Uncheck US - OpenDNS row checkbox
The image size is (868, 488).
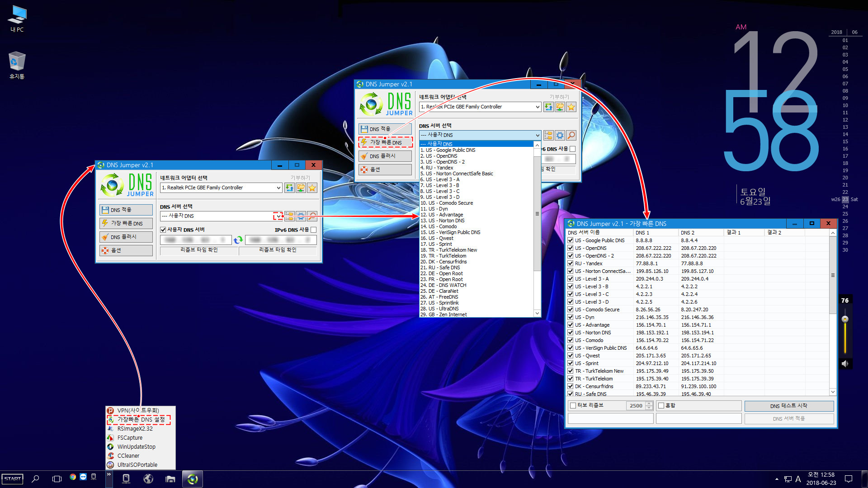[x=571, y=248]
